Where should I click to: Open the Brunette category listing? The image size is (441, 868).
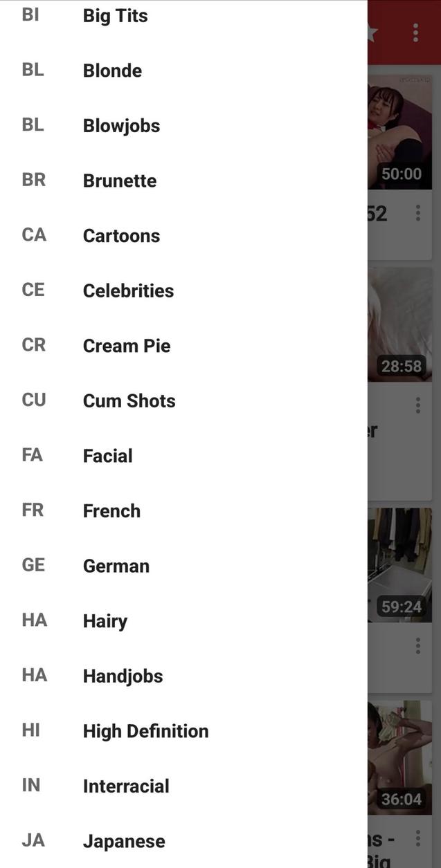pos(119,181)
